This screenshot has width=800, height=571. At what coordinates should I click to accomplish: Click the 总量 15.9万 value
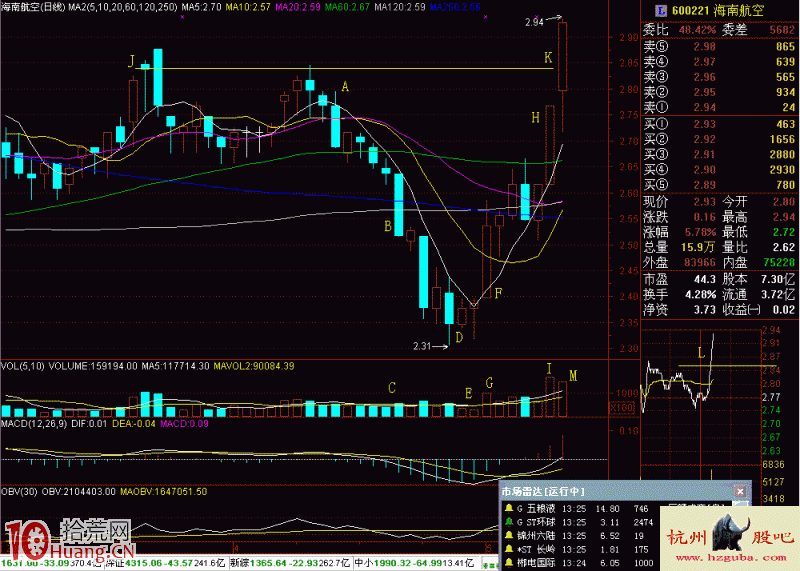[697, 247]
